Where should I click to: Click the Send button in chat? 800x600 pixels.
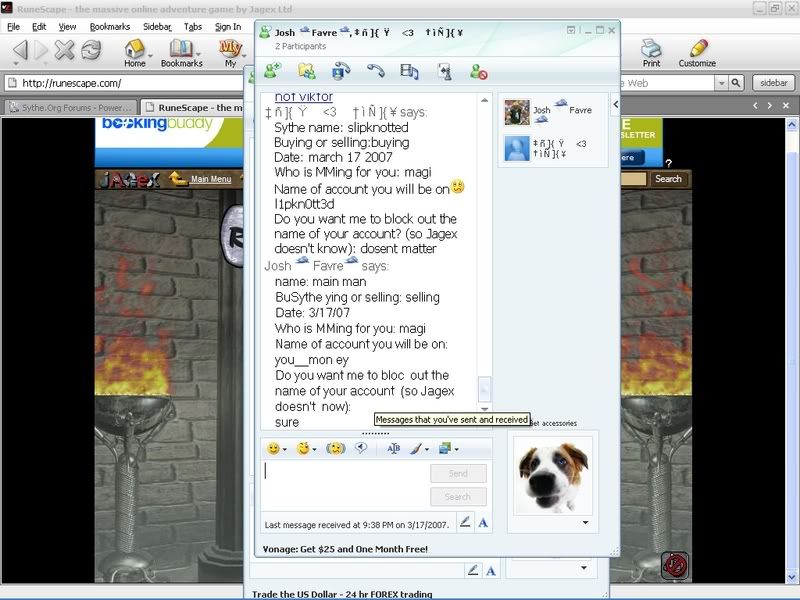[x=458, y=473]
